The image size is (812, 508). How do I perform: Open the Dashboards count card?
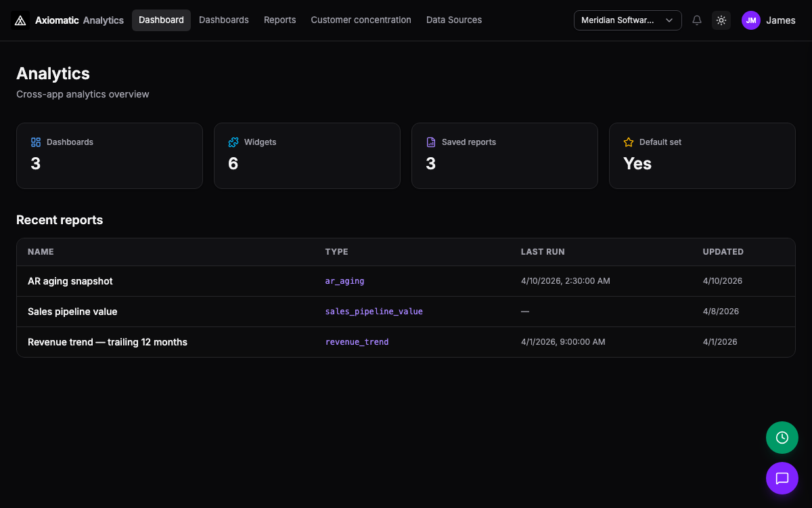point(110,156)
